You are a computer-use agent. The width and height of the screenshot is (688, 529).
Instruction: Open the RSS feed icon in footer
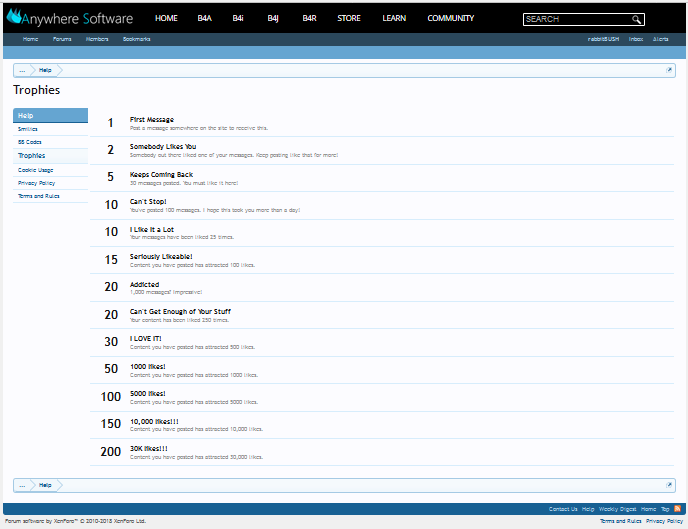[x=677, y=509]
